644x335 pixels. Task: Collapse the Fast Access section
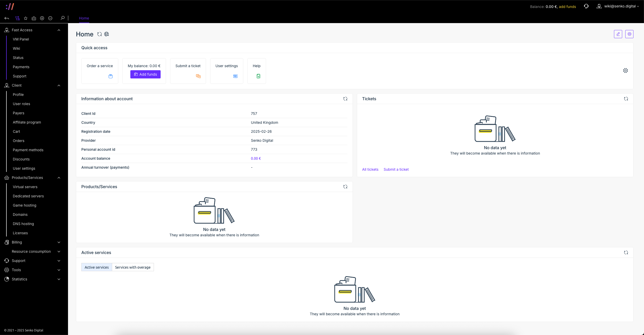(x=59, y=30)
